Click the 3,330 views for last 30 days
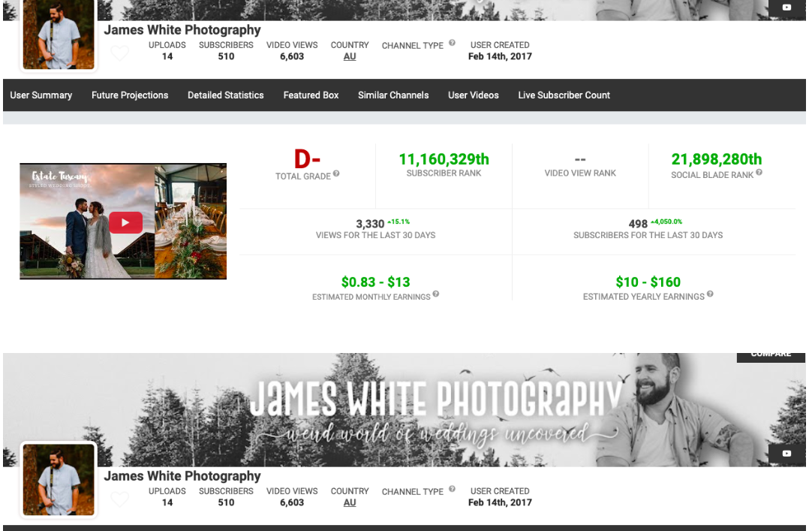This screenshot has width=812, height=531. pyautogui.click(x=370, y=224)
